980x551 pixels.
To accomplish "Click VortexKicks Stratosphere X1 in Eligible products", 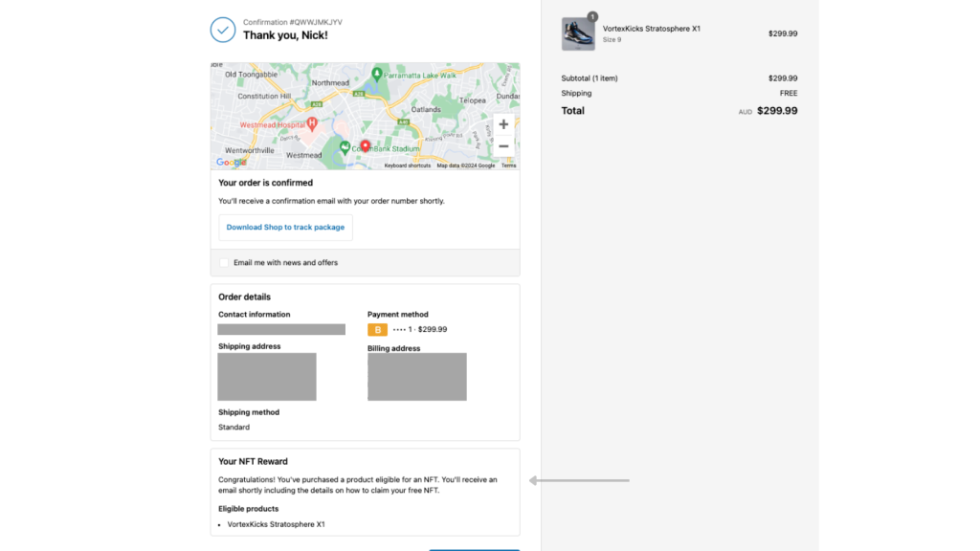I will [x=277, y=524].
